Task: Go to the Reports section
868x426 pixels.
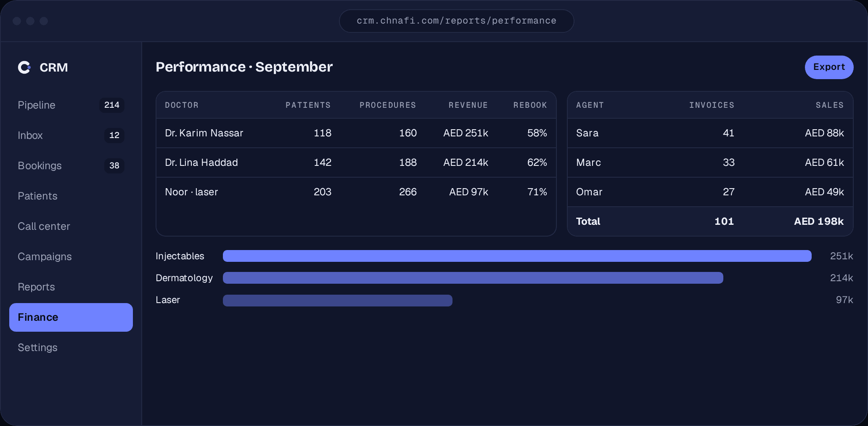Action: (x=71, y=287)
